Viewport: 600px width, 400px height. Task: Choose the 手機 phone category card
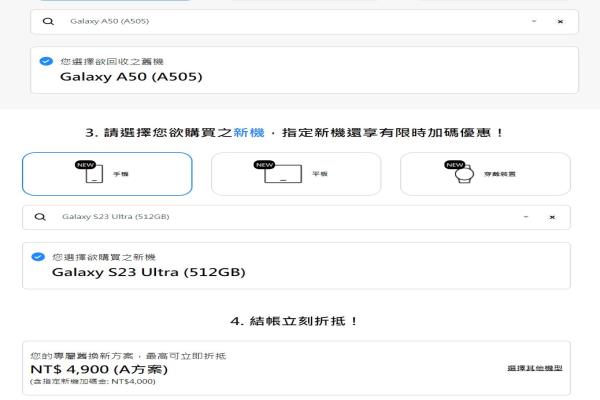tap(107, 174)
